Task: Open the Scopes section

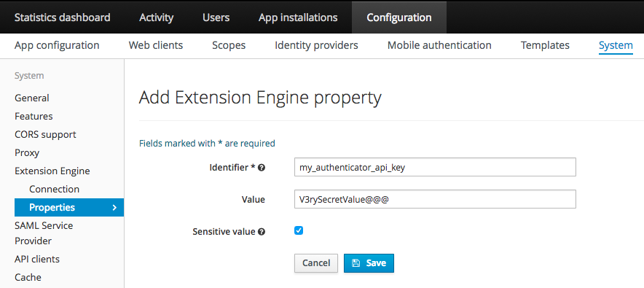Action: click(229, 45)
